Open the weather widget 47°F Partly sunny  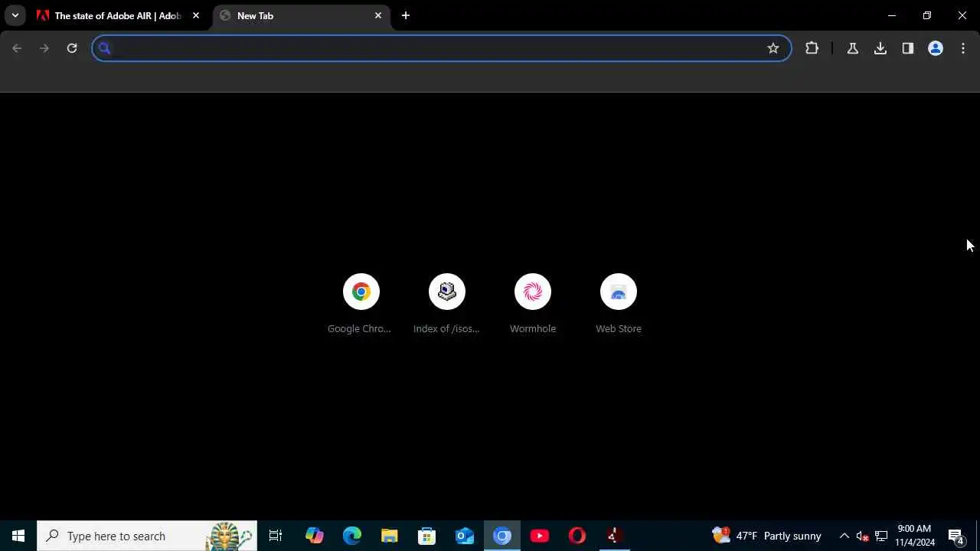pos(766,536)
